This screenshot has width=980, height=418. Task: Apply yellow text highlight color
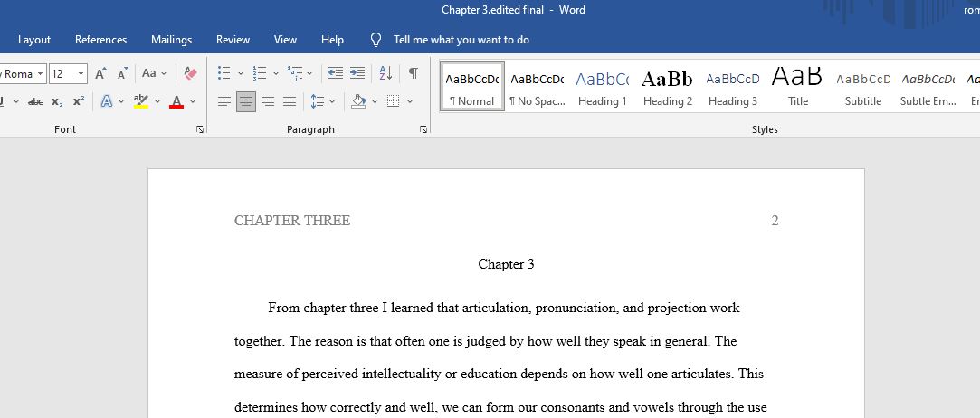(141, 101)
